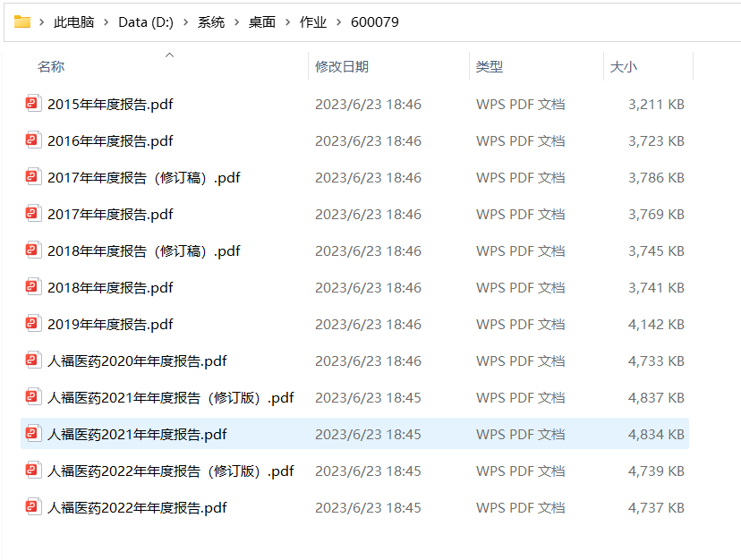Select file 2016年年度报告.pdf
741x560 pixels.
point(110,140)
